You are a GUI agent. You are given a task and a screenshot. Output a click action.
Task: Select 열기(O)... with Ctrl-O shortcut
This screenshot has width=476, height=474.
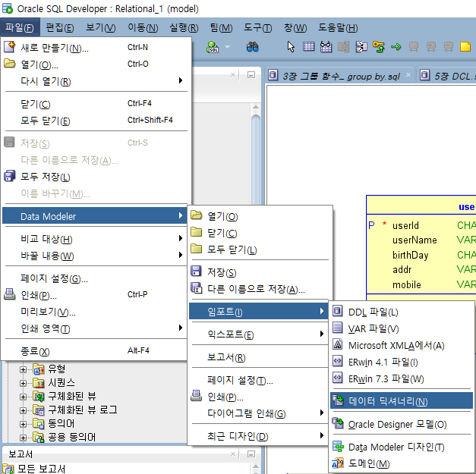(x=95, y=64)
